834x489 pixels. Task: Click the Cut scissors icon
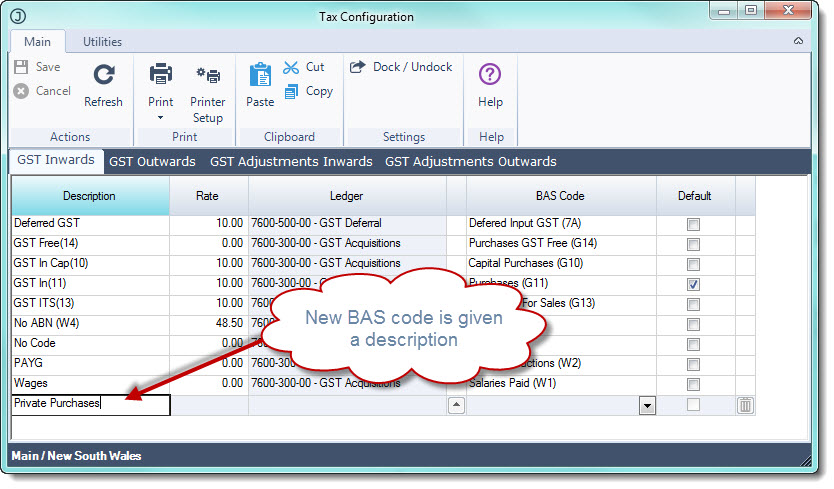tap(291, 67)
